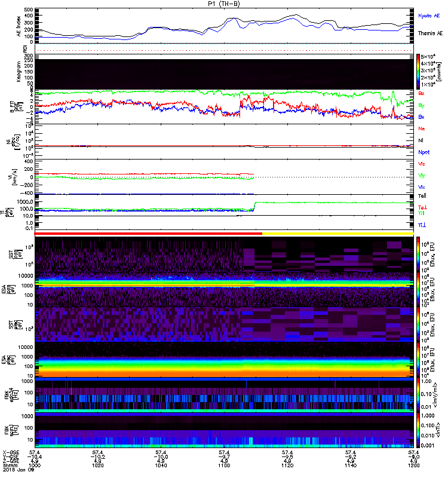Click the 5×10⁴ color bar tick label
This screenshot has height=478, width=448.
pos(428,57)
